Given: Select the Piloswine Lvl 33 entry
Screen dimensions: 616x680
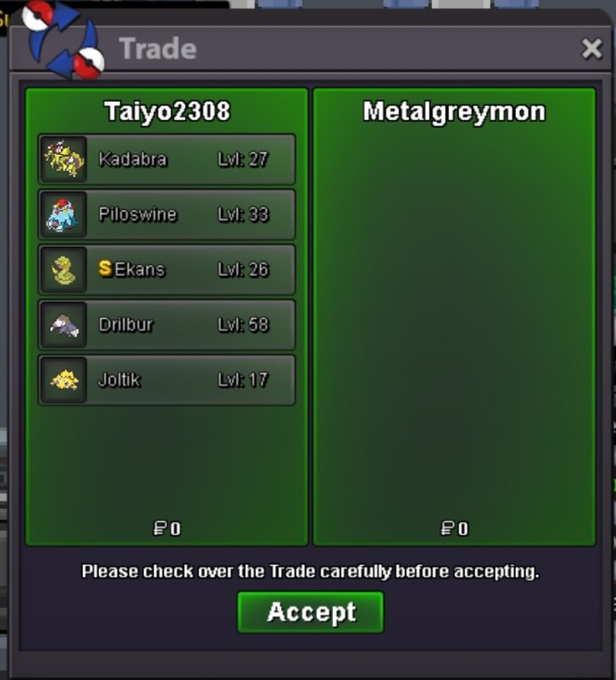Looking at the screenshot, I should click(167, 214).
